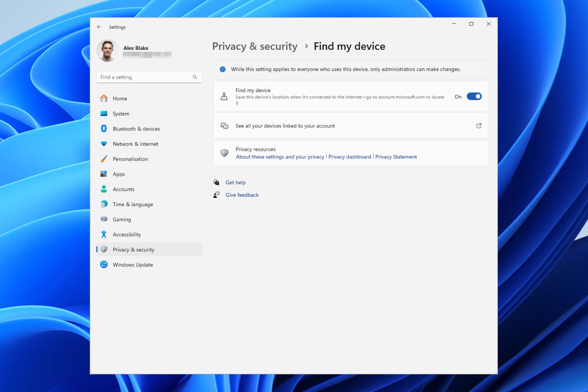The width and height of the screenshot is (588, 392).
Task: Open the Gaming label
Action: pos(122,220)
